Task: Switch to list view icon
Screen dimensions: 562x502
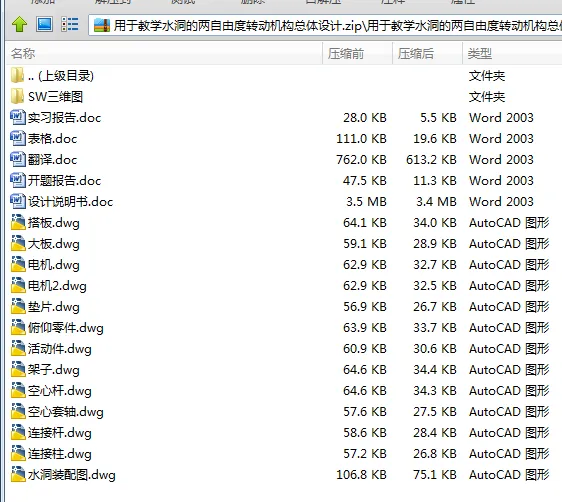Action: click(70, 25)
